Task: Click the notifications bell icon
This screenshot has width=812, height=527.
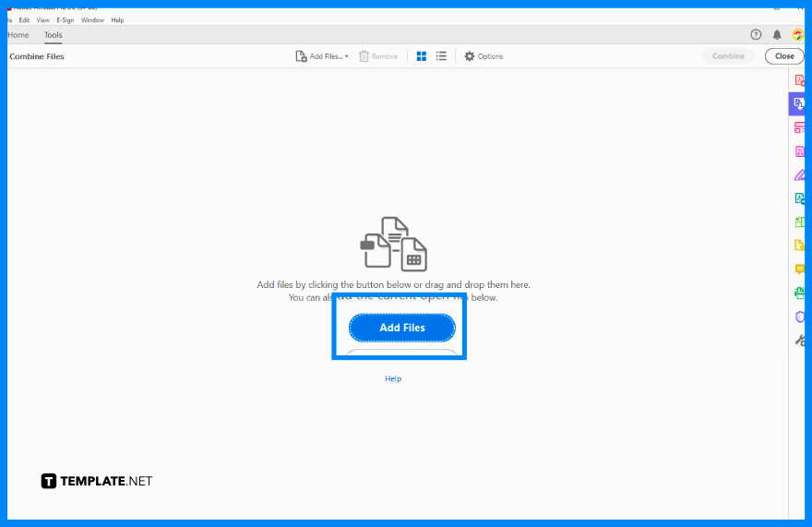Action: [x=777, y=35]
